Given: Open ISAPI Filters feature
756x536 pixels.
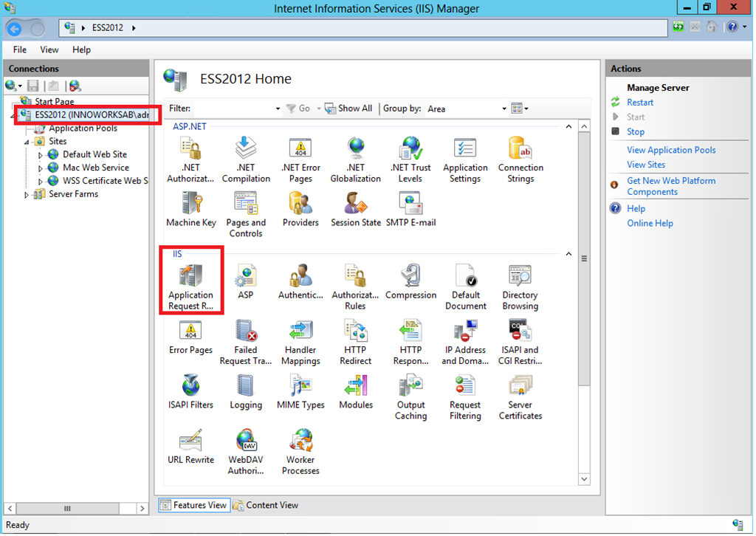Looking at the screenshot, I should [191, 391].
